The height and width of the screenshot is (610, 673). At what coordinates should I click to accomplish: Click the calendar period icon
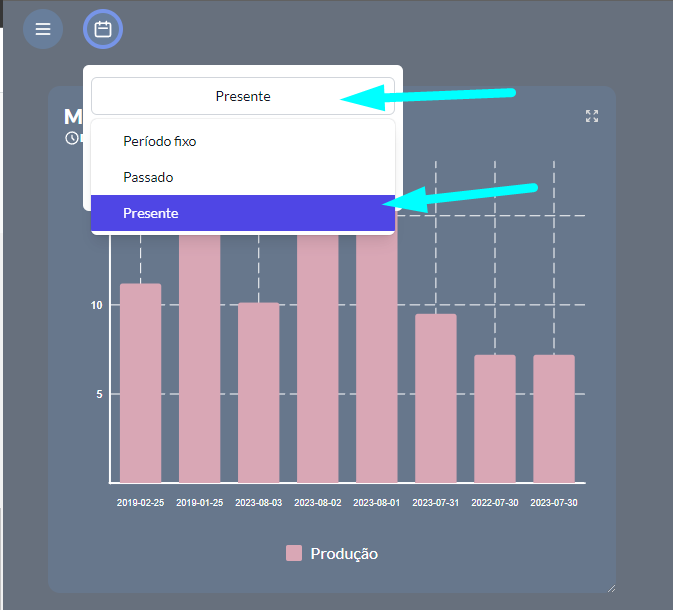click(103, 29)
